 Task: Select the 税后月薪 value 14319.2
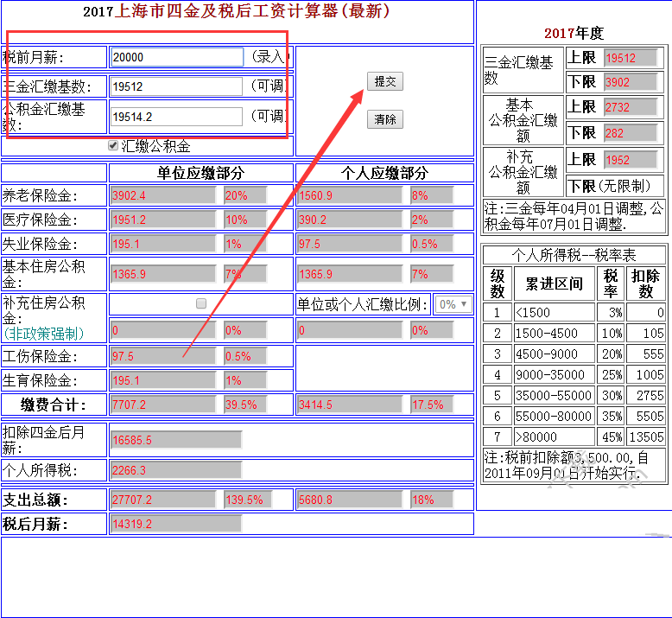176,524
